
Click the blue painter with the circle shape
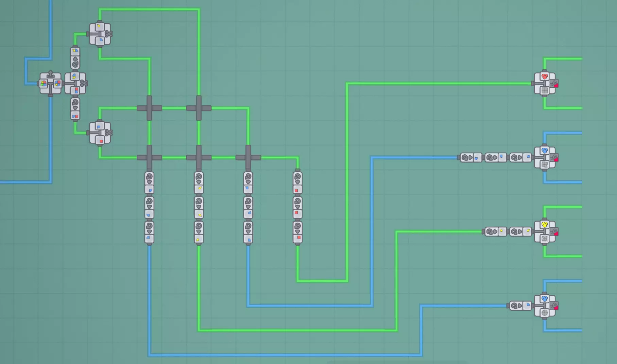[545, 306]
